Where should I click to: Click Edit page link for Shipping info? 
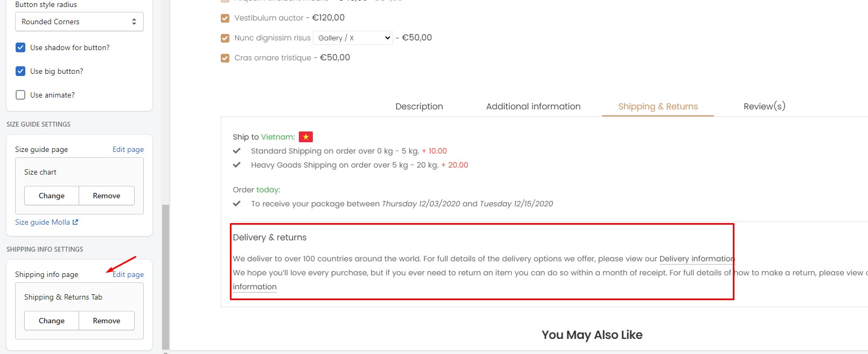click(x=128, y=274)
